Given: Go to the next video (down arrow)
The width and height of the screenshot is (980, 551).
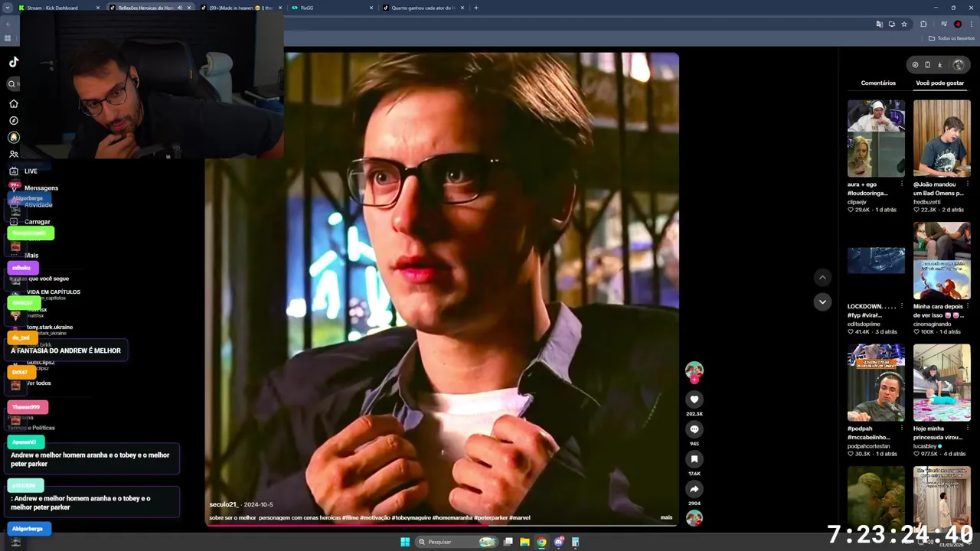Looking at the screenshot, I should tap(822, 302).
